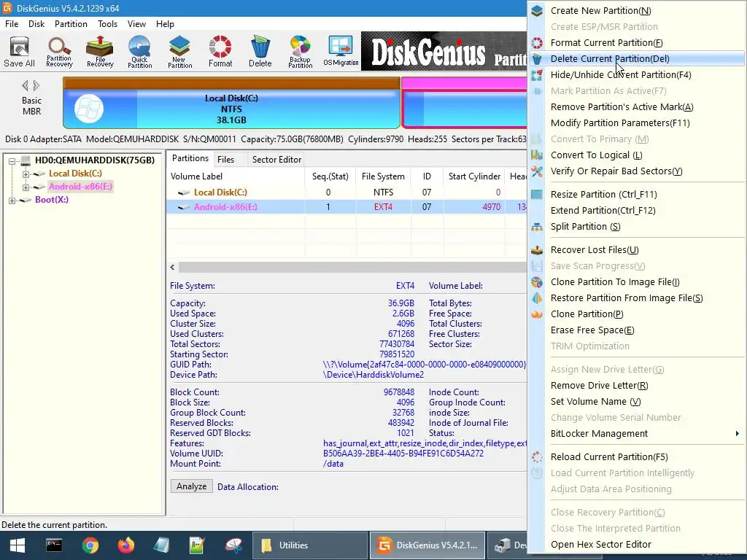Open Command Prompt from the taskbar
The image size is (747, 560).
pos(54,545)
